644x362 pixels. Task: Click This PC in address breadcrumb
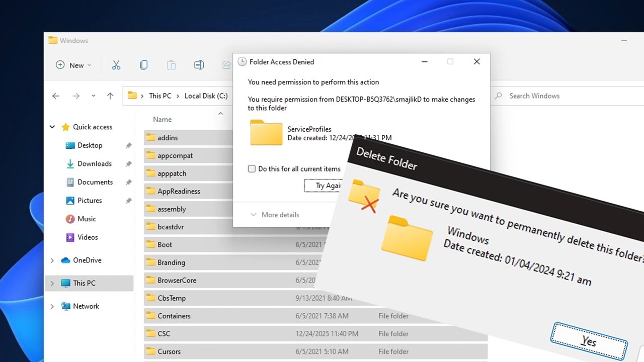(x=160, y=96)
